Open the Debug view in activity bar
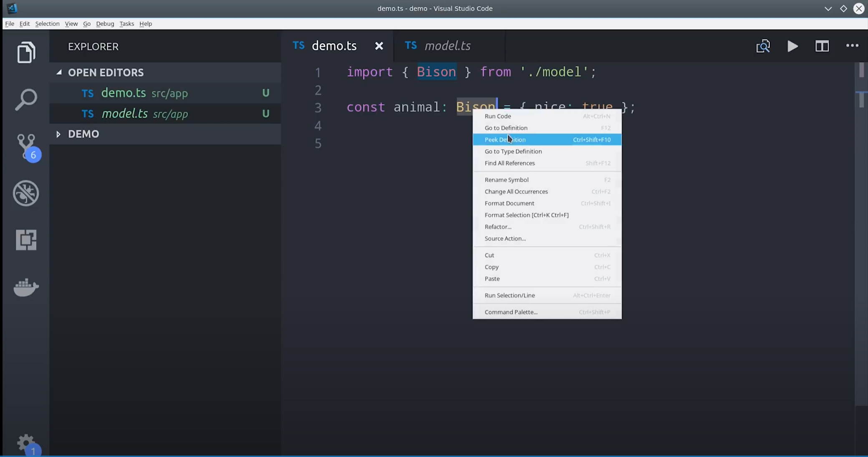The image size is (868, 457). coord(26,193)
